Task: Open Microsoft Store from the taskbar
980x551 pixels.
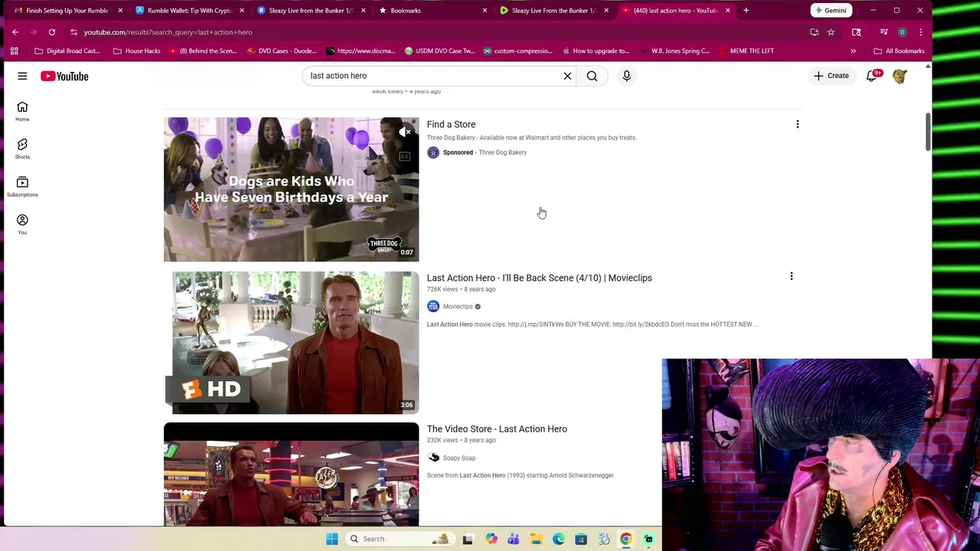Action: [581, 539]
